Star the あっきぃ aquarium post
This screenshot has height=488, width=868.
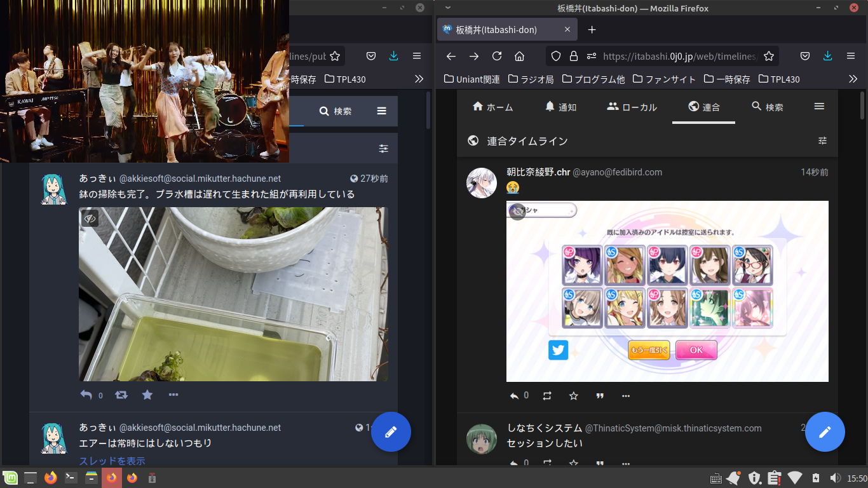tap(147, 395)
